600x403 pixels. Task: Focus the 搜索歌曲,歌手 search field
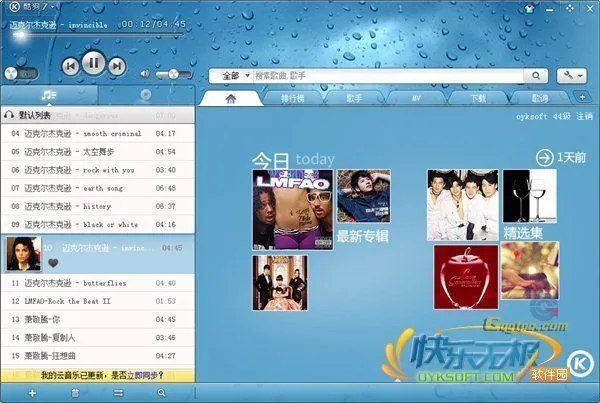388,76
